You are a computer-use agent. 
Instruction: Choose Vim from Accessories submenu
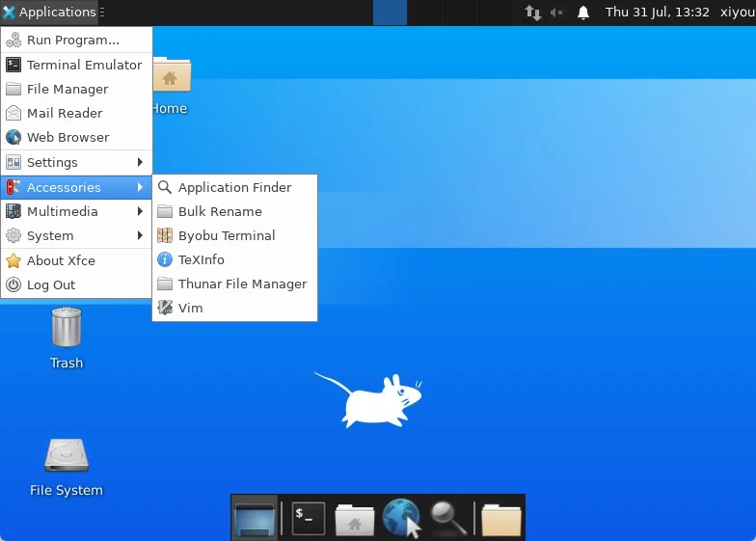coord(235,309)
